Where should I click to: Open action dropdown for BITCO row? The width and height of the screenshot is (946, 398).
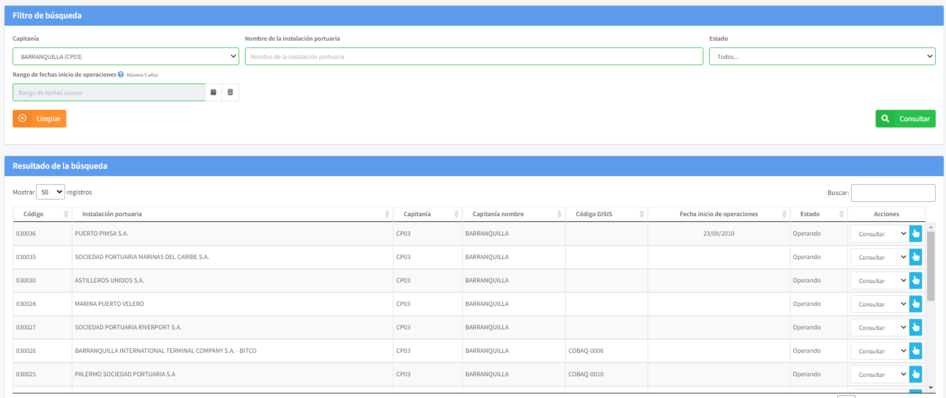(880, 351)
